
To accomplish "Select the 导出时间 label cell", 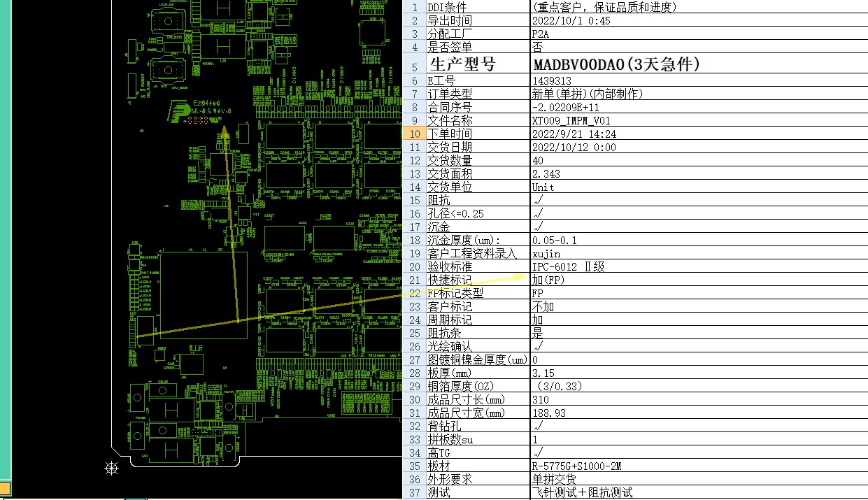I will click(x=478, y=20).
